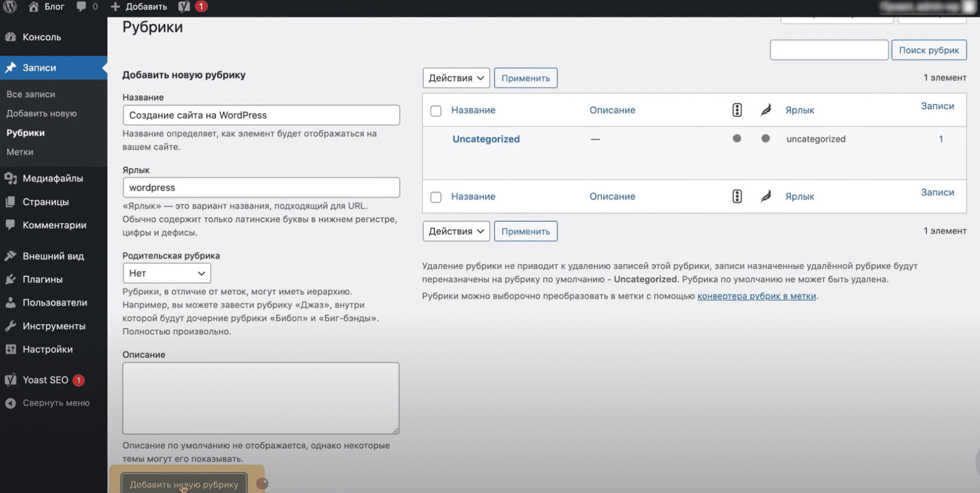Open the Родительская рубрика dropdown
980x493 pixels.
click(167, 274)
